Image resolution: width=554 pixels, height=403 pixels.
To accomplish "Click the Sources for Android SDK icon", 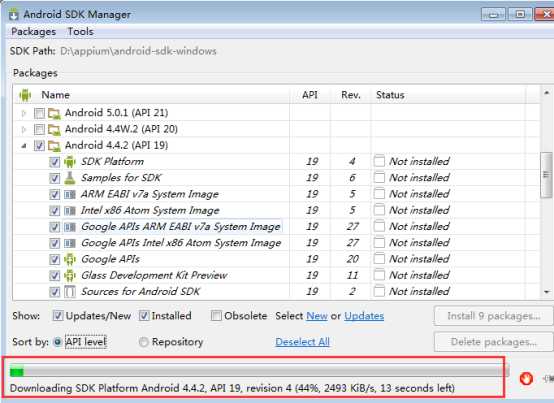I will tap(70, 292).
